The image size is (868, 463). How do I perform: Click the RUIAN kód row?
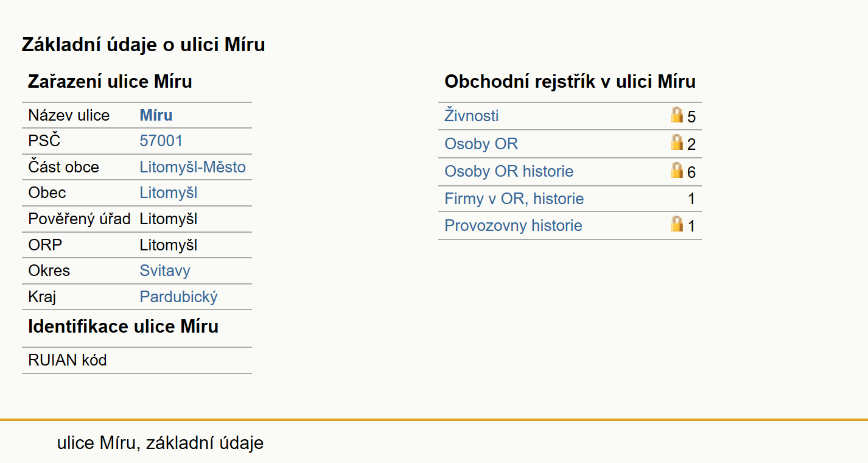tap(137, 360)
